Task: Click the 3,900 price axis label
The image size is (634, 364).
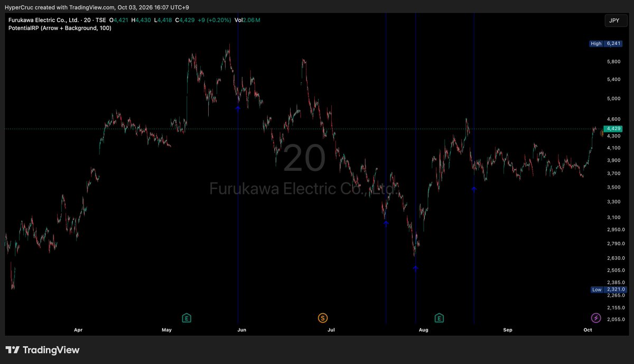Action: (613, 161)
